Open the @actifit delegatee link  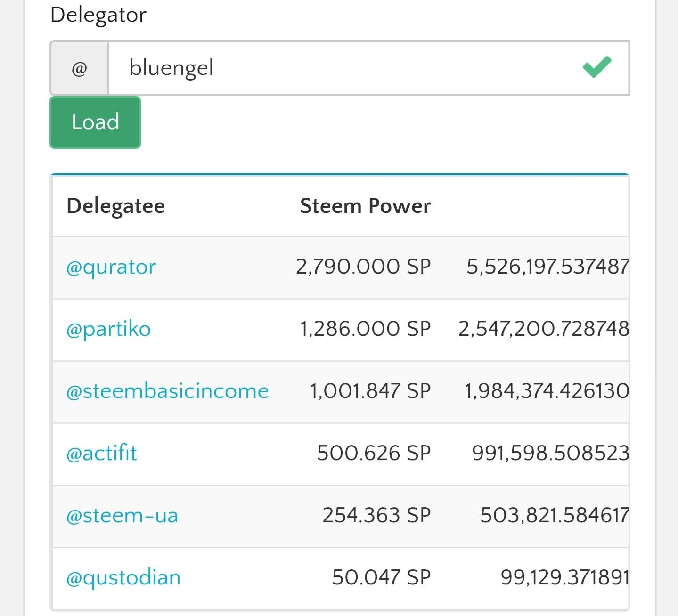[101, 454]
